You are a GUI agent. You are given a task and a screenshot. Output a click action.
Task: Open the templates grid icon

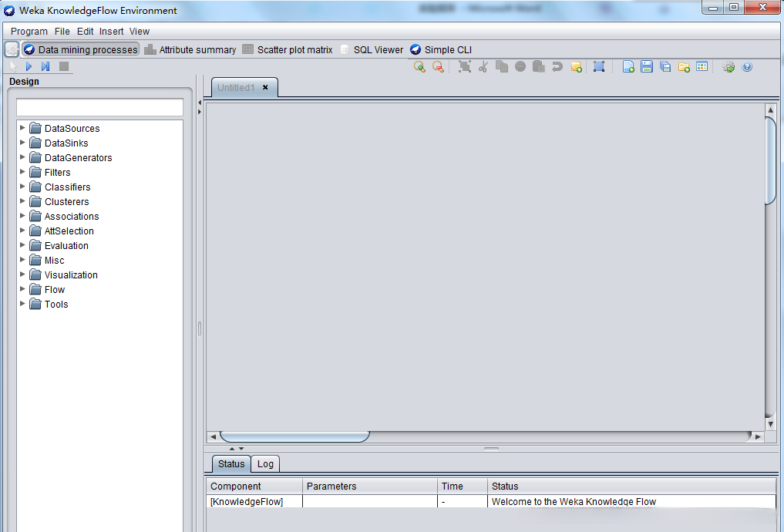(x=702, y=66)
